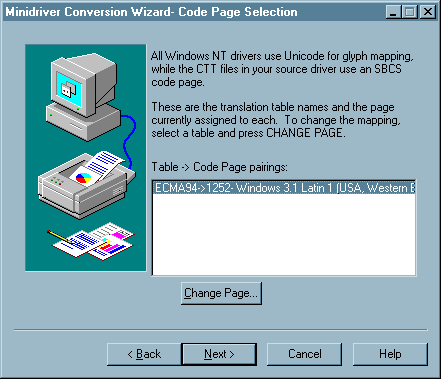Click the wizard title bar text
This screenshot has height=379, width=441.
pyautogui.click(x=151, y=12)
